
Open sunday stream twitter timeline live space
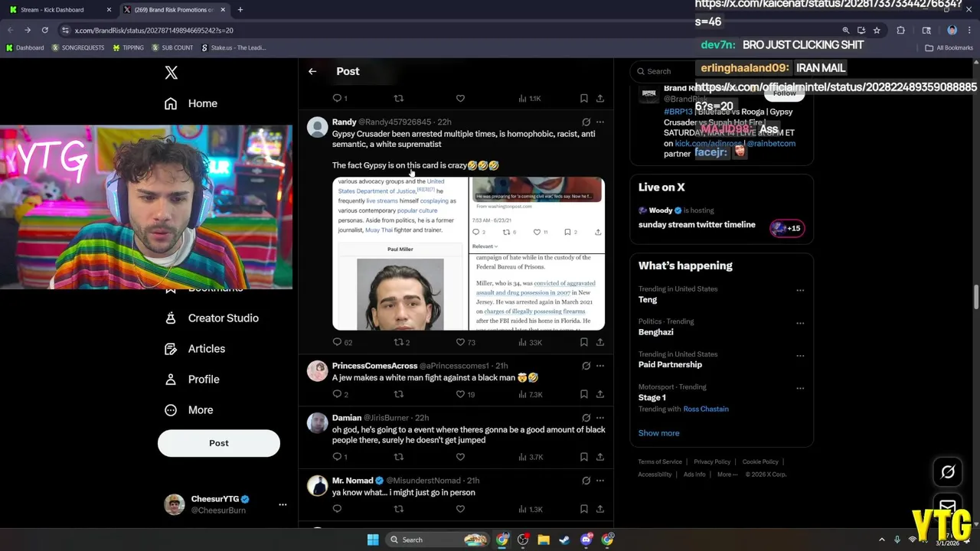[697, 225]
